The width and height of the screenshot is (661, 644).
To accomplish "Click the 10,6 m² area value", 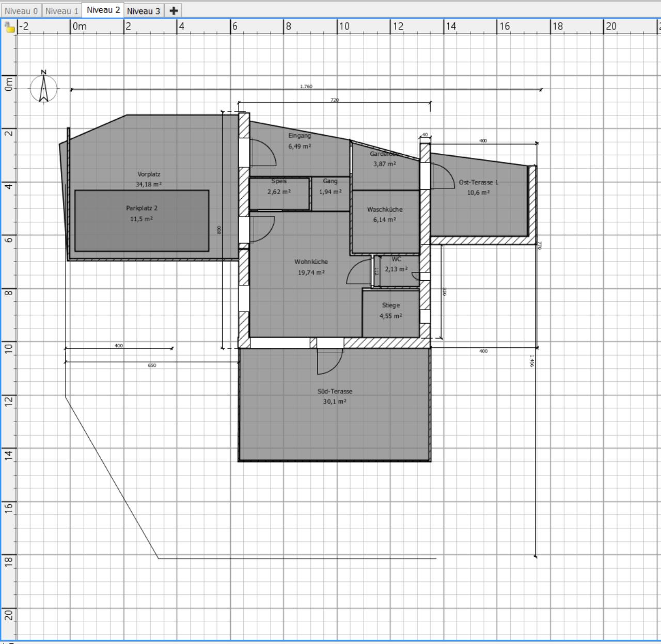I will 479,192.
